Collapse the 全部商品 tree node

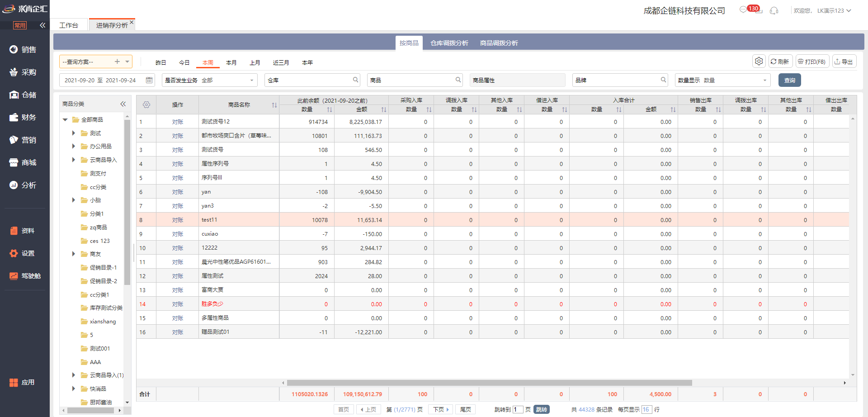[x=65, y=120]
